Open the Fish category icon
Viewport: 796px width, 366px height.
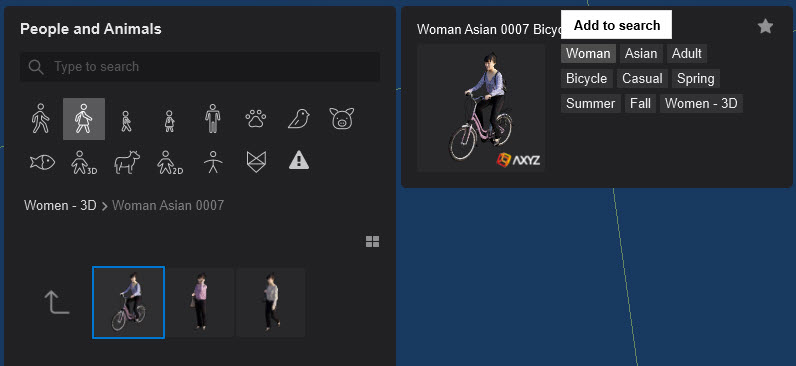coord(42,162)
